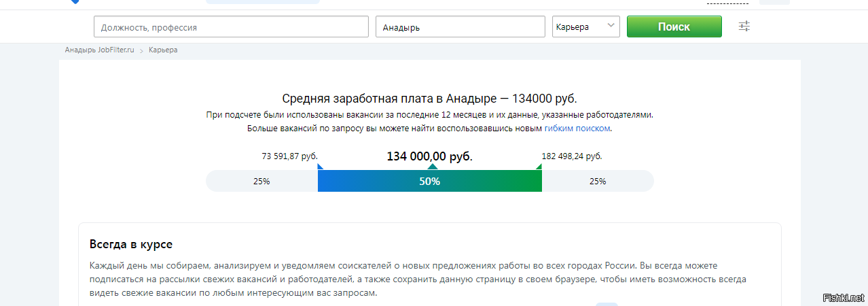Focus the Должность, профессия input field
868x306 pixels.
tap(231, 27)
